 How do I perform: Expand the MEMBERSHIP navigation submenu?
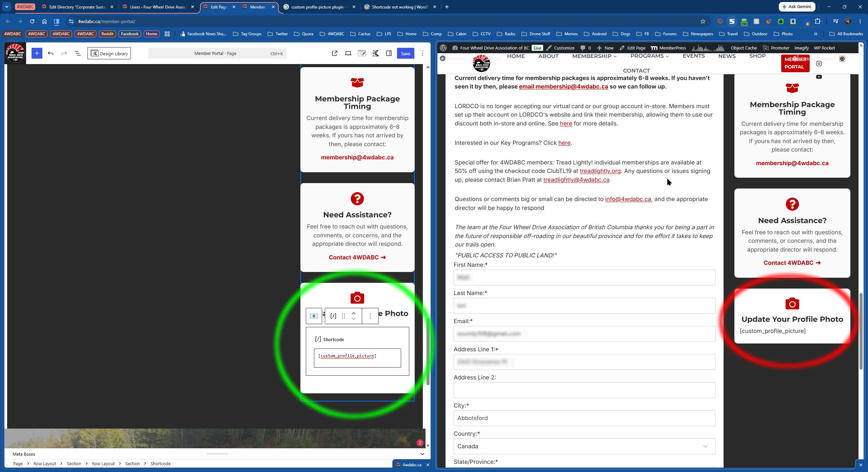coord(594,56)
